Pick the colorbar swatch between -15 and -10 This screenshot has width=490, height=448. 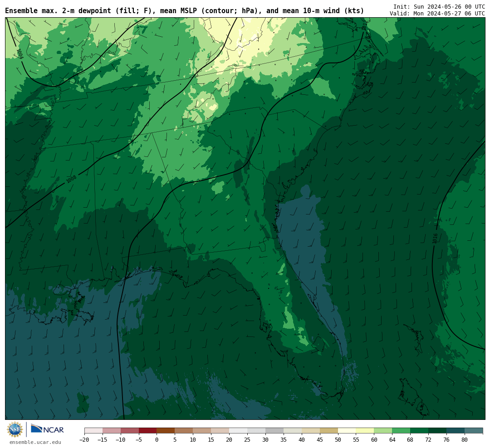(112, 431)
